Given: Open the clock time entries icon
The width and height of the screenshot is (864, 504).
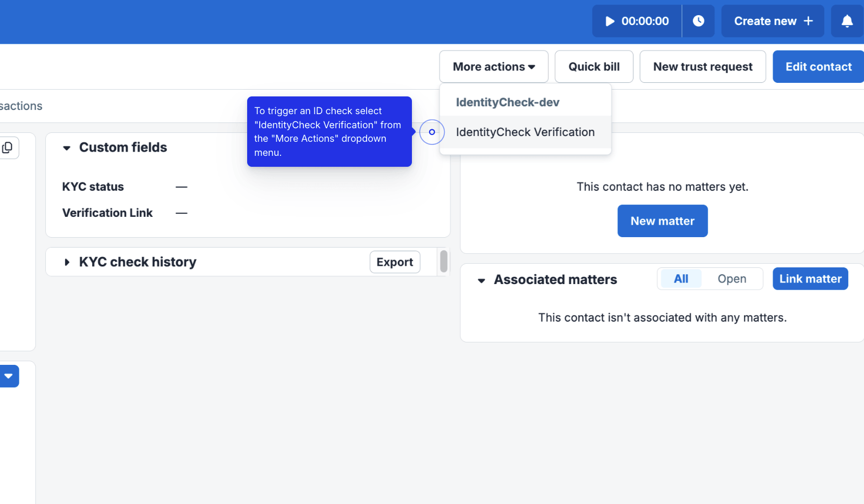Looking at the screenshot, I should (x=698, y=21).
